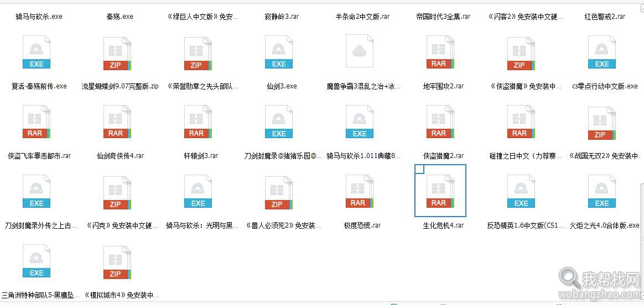Click the 仙剑3.exe file icon

278,52
